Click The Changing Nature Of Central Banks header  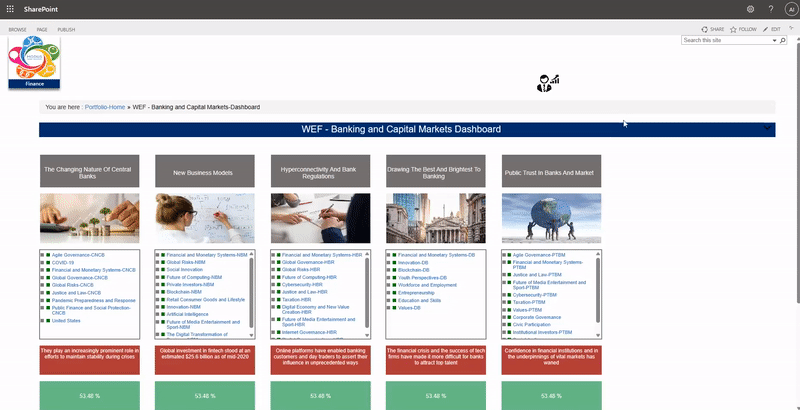[x=89, y=171]
